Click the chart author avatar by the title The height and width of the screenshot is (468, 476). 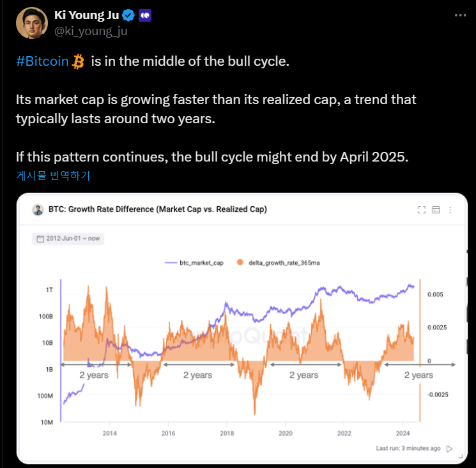point(38,209)
